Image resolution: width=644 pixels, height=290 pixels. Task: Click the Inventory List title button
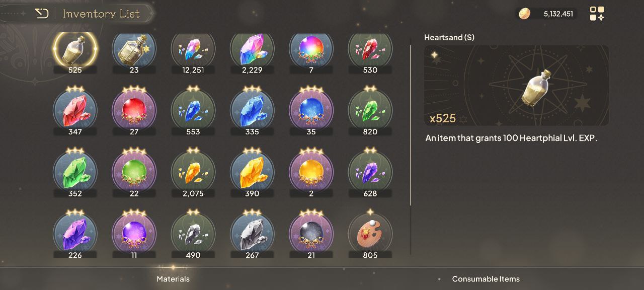point(101,14)
